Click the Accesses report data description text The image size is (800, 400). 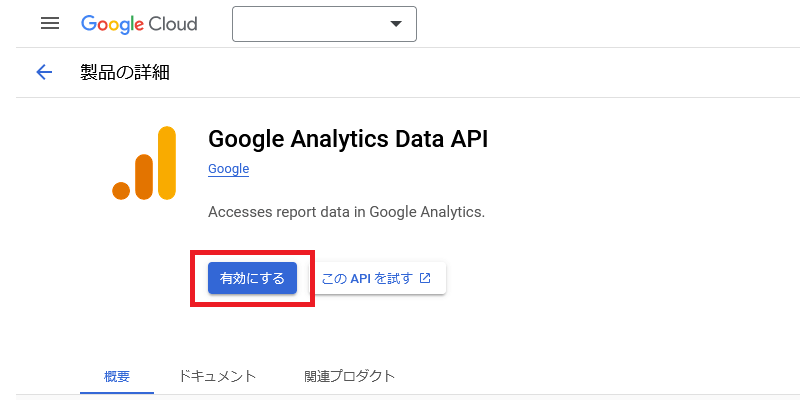(x=346, y=212)
